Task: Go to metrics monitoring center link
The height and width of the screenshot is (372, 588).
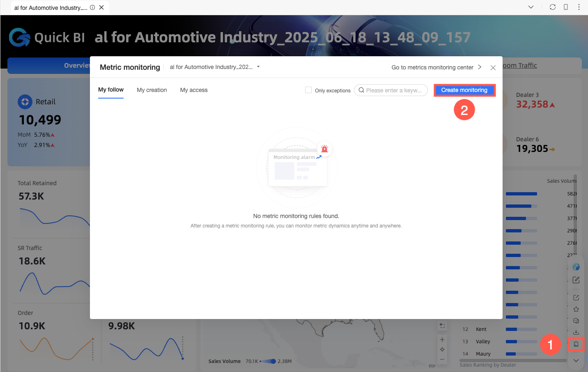Action: (x=436, y=67)
